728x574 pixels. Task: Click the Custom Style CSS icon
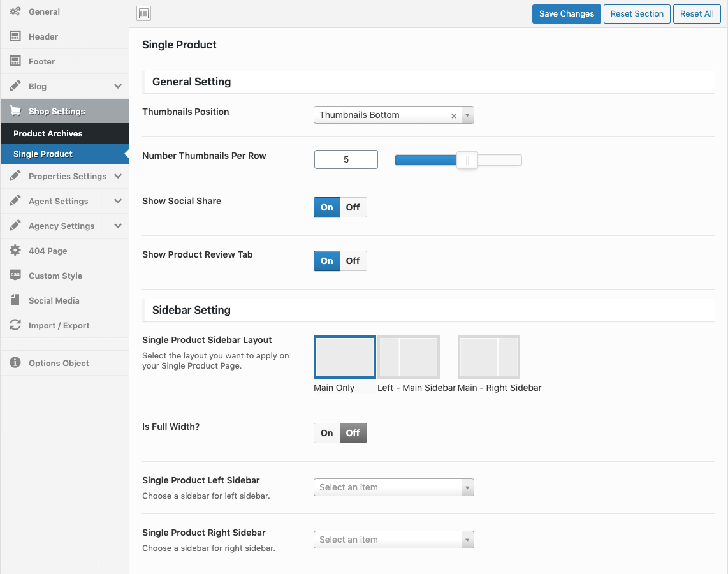15,276
